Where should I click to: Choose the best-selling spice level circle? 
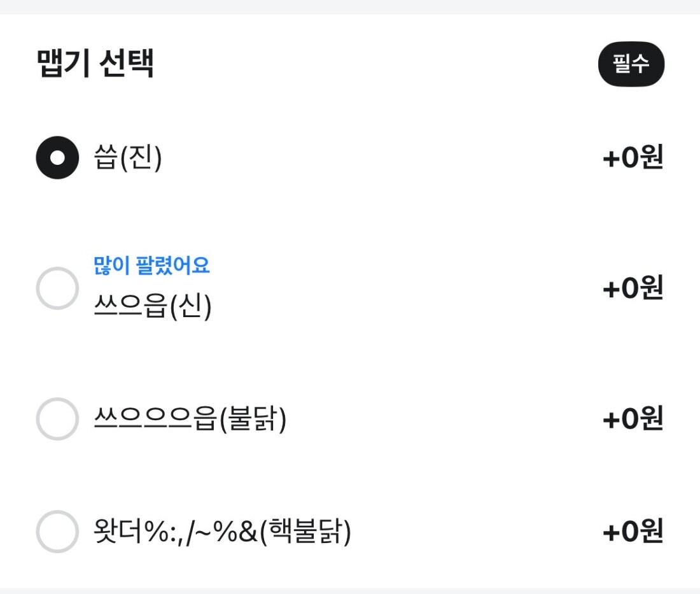(57, 288)
